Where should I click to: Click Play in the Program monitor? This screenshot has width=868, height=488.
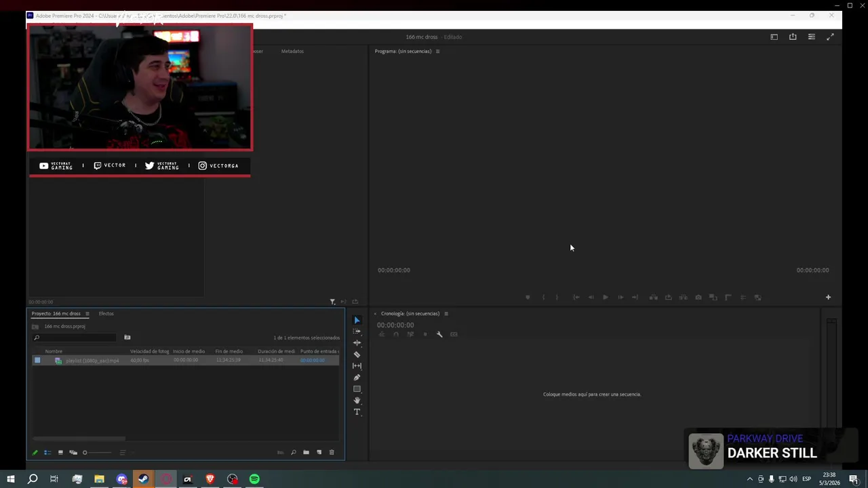pos(605,298)
